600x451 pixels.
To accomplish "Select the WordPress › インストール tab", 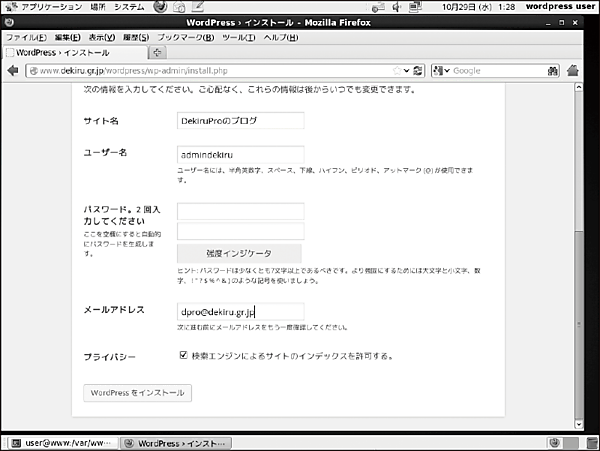I will (x=73, y=52).
